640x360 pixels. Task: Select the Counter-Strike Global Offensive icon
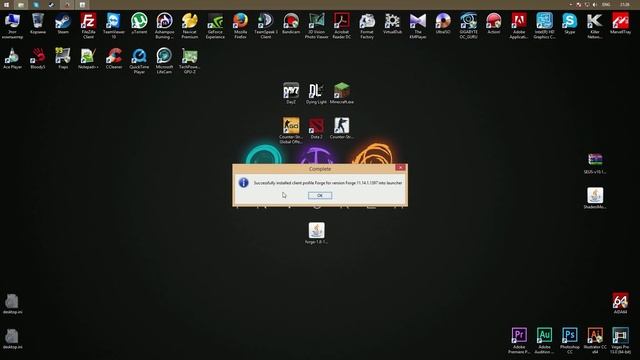291,131
